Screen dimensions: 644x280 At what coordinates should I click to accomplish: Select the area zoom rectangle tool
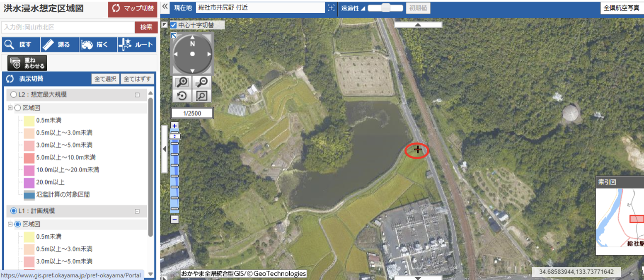click(202, 96)
